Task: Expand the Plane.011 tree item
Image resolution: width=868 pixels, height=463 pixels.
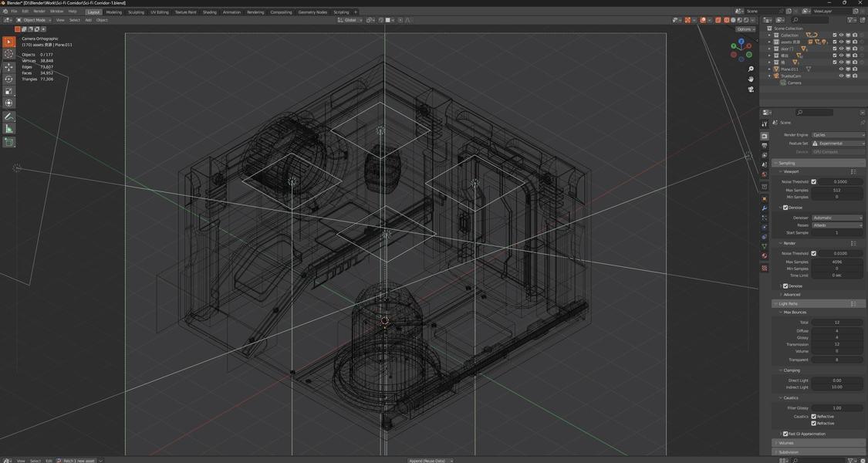Action: pos(769,69)
